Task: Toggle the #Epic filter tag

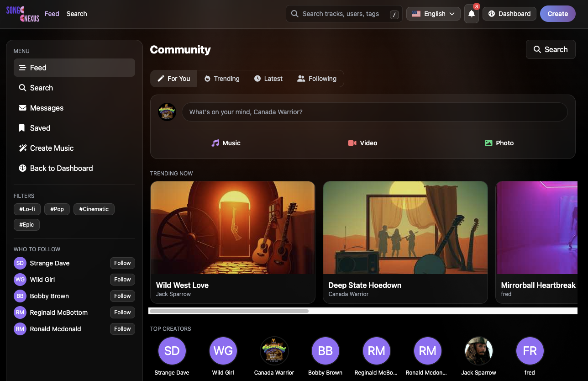Action: (x=26, y=224)
